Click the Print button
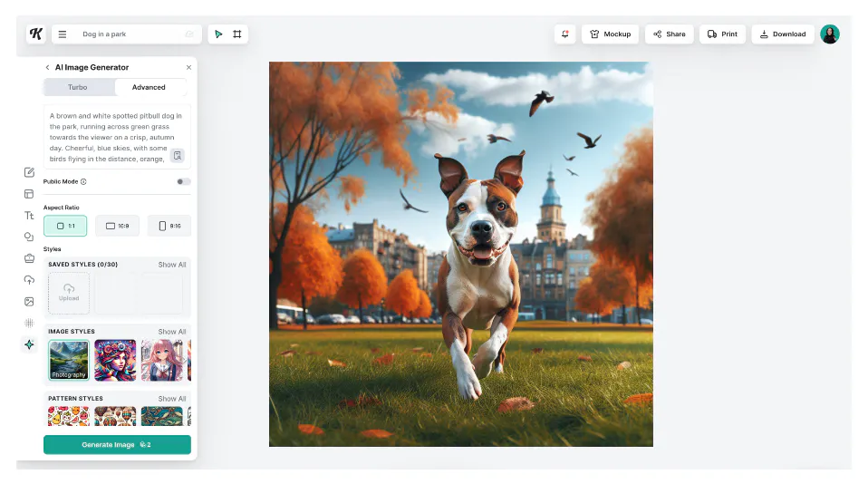 coord(722,34)
